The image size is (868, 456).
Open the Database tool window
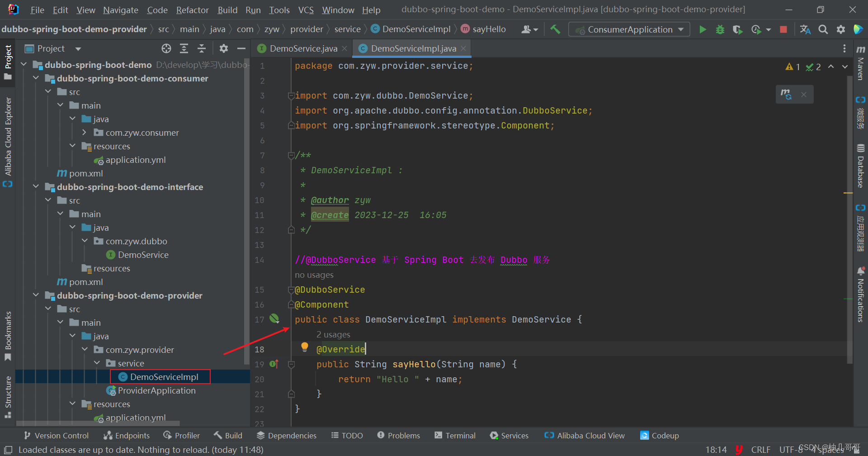pyautogui.click(x=860, y=166)
